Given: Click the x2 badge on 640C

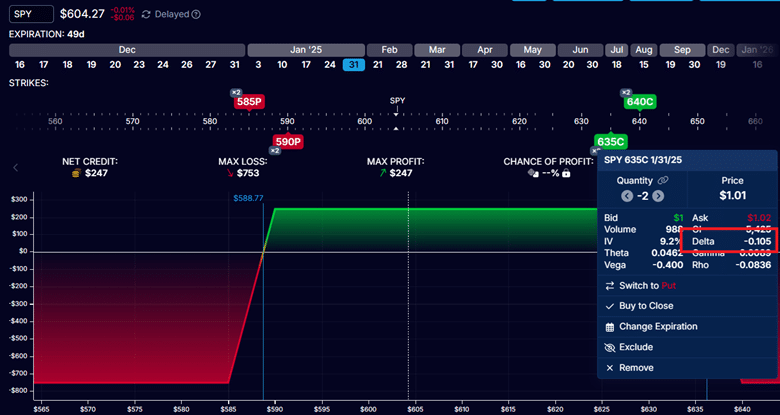Looking at the screenshot, I should coord(626,93).
